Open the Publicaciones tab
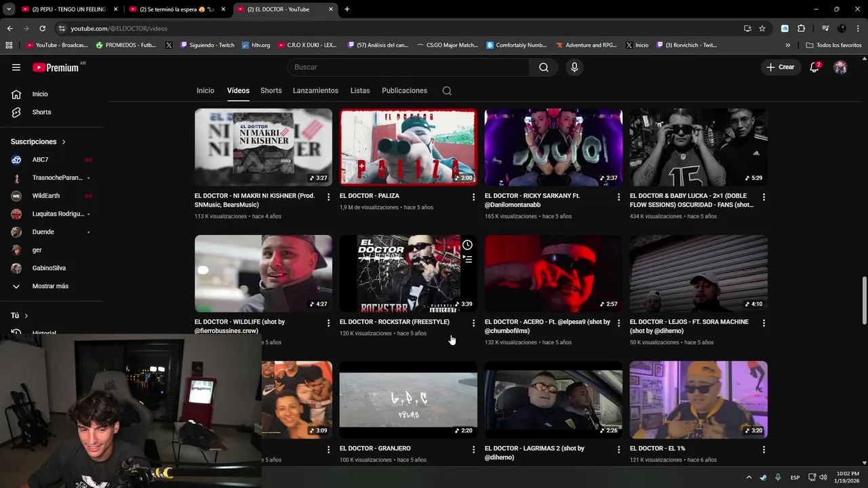This screenshot has height=488, width=868. tap(404, 91)
